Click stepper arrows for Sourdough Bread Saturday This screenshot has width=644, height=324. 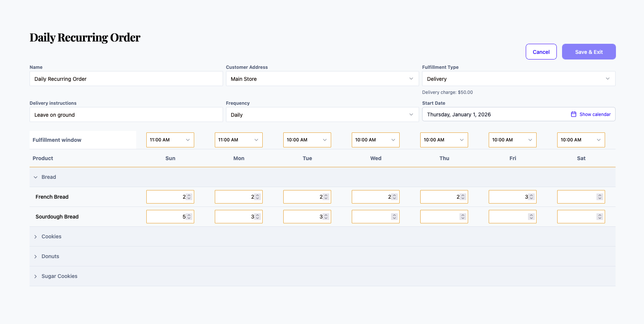600,217
